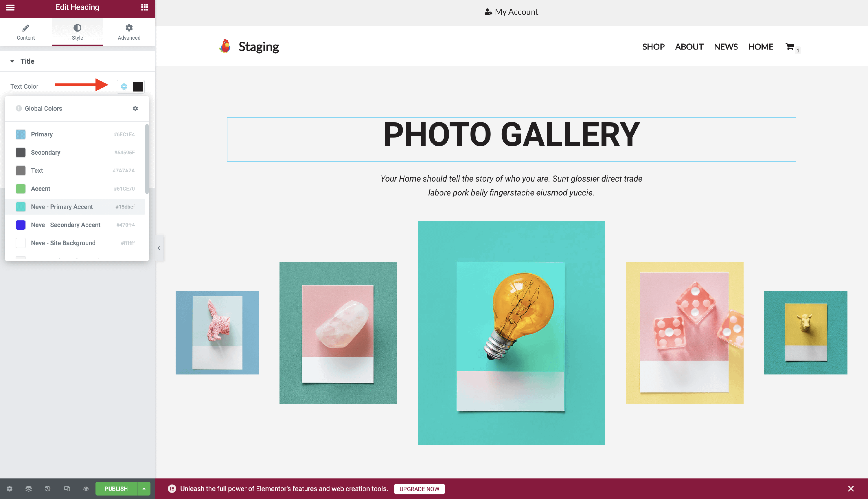Switch to the Content tab
The width and height of the screenshot is (868, 499).
(26, 32)
